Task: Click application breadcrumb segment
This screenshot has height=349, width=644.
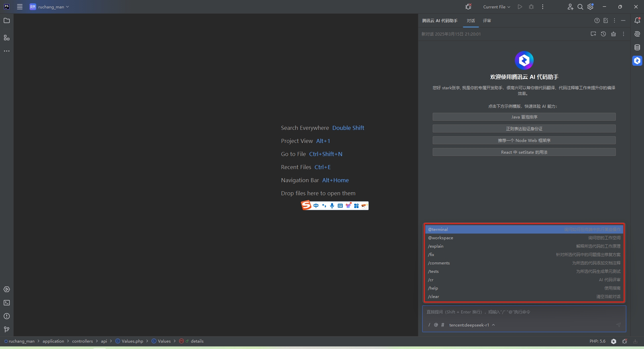Action: 53,341
